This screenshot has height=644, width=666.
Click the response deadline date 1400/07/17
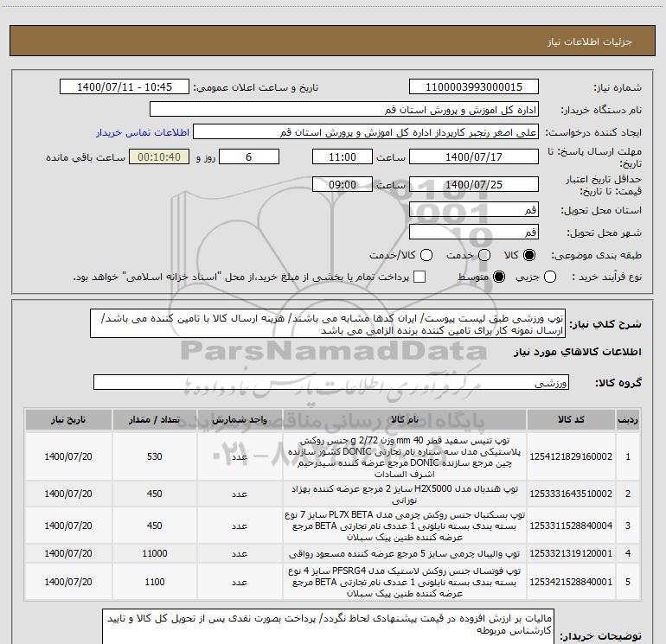click(474, 156)
